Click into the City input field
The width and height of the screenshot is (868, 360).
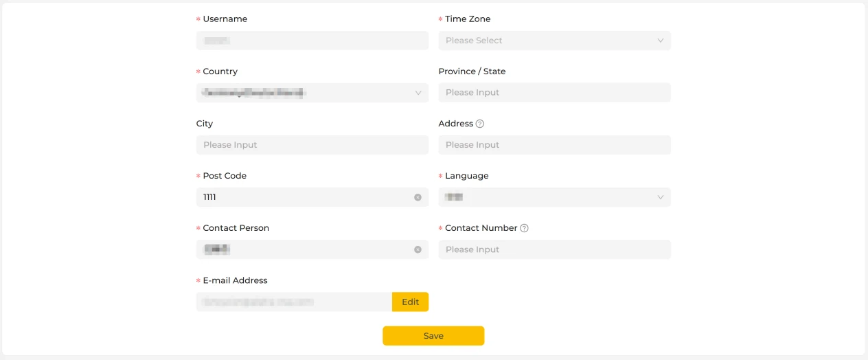click(312, 145)
